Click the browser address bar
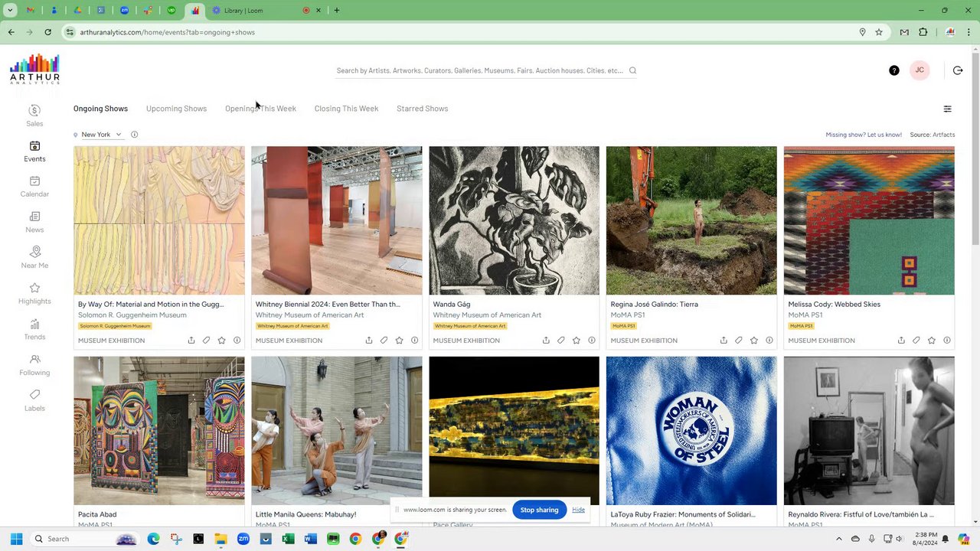 pyautogui.click(x=459, y=32)
